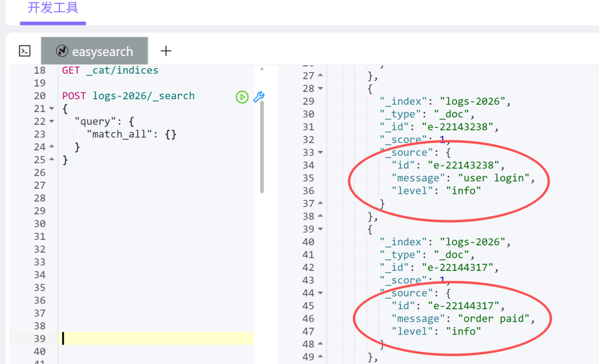The height and width of the screenshot is (364, 599).
Task: Collapse the "_source" block at output line 44
Action: pyautogui.click(x=321, y=293)
